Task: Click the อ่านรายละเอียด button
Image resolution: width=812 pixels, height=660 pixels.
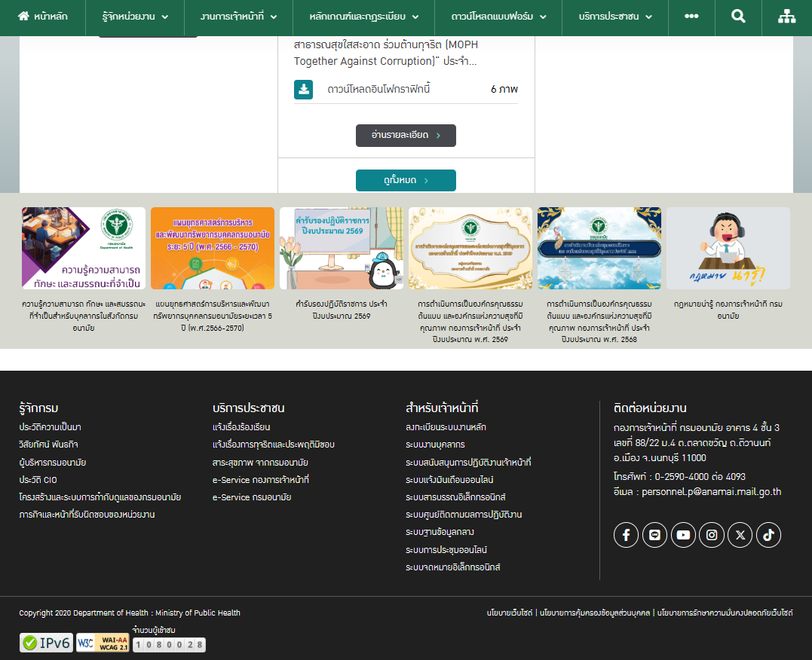Action: [x=406, y=136]
